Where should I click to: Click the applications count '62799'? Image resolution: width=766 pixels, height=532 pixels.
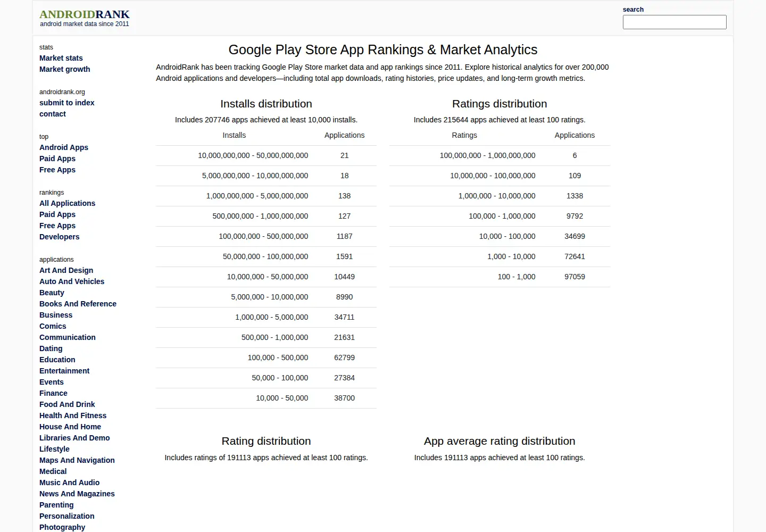pos(345,358)
